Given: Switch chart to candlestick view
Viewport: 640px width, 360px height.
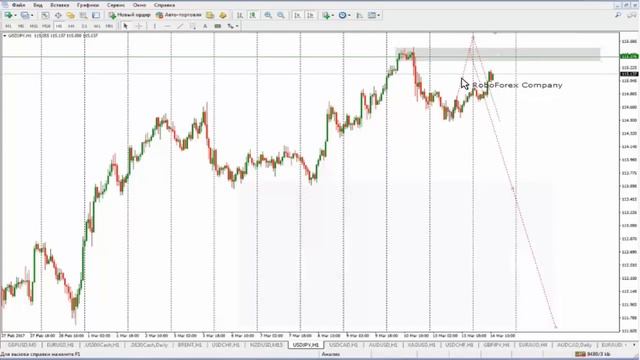Looking at the screenshot, I should click(253, 15).
